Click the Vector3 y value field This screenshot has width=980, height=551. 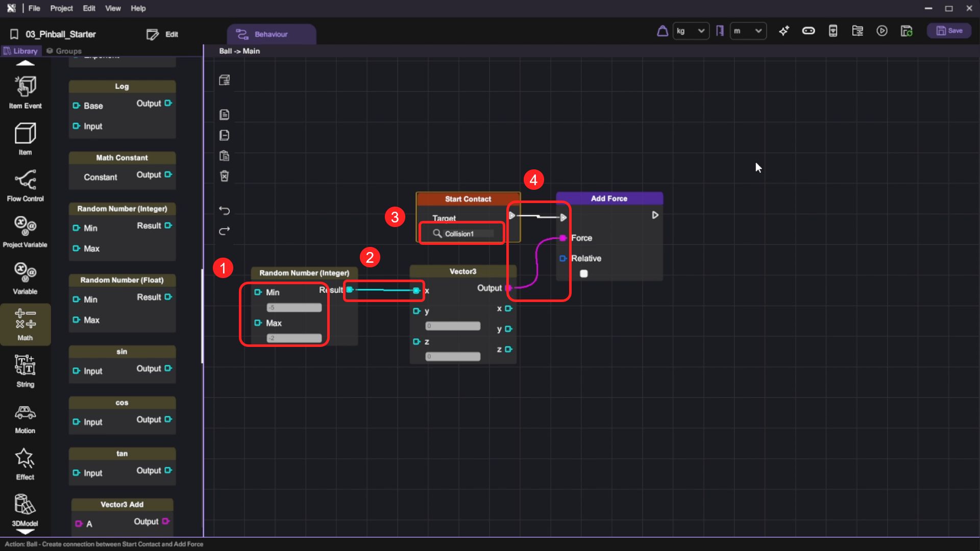pos(453,326)
